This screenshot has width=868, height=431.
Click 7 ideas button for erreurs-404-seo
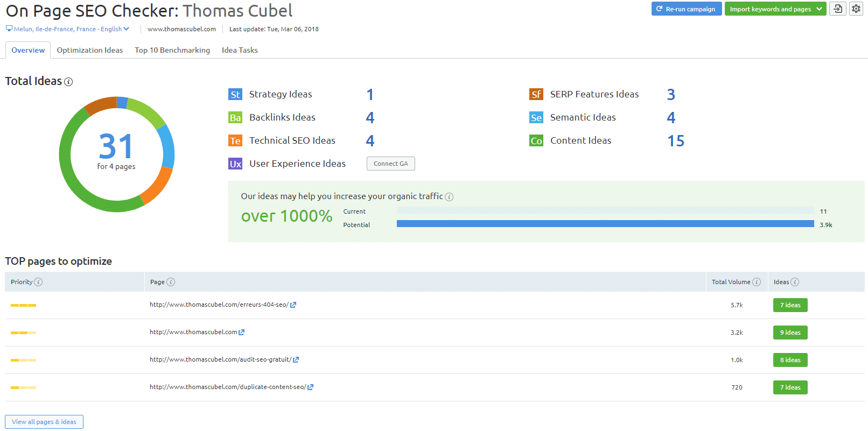point(790,305)
